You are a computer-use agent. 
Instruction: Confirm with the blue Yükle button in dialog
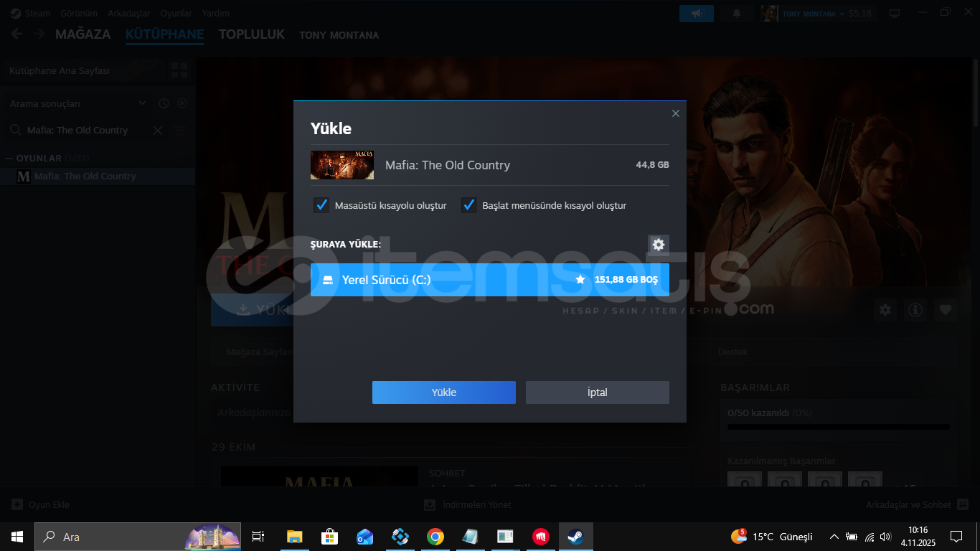444,392
